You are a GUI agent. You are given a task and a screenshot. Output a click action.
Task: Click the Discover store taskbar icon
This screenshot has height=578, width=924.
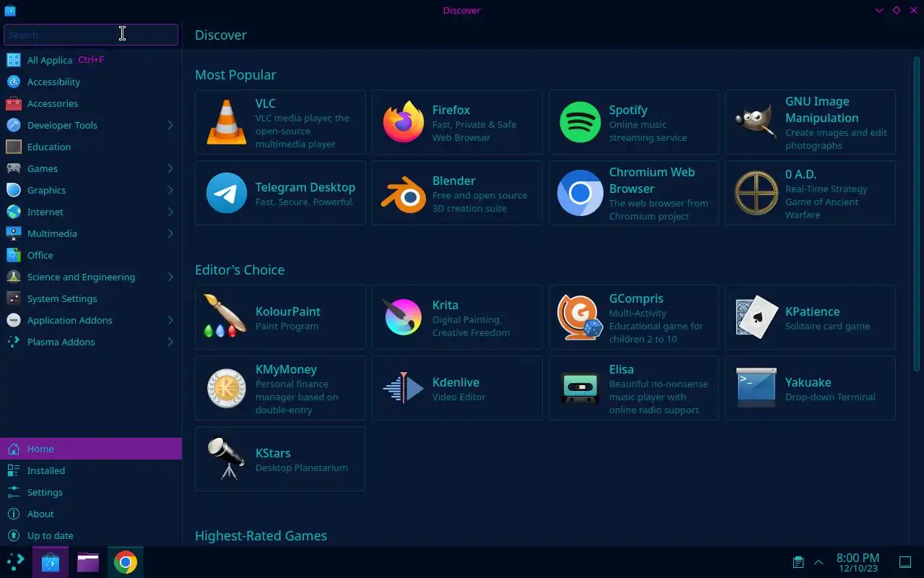coord(51,562)
